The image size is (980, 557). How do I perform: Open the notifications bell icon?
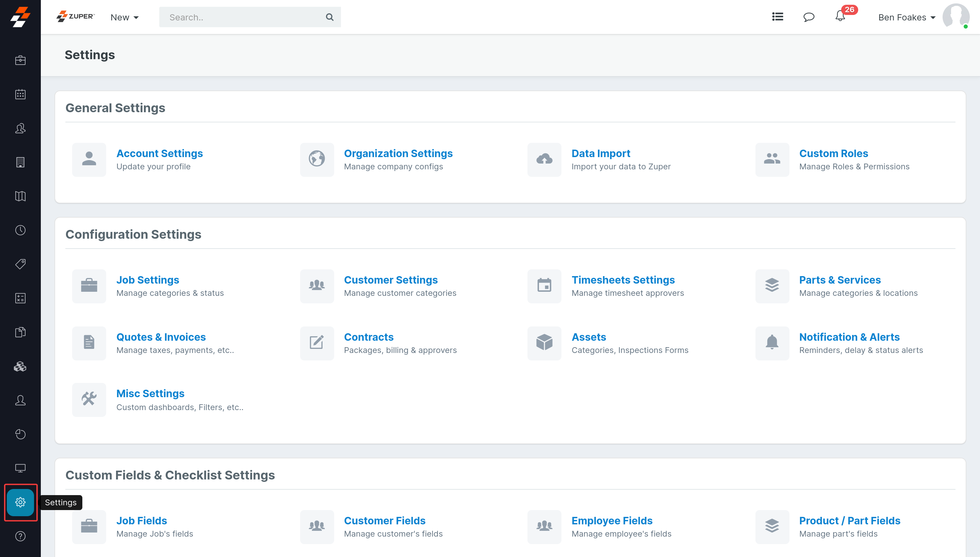tap(840, 16)
